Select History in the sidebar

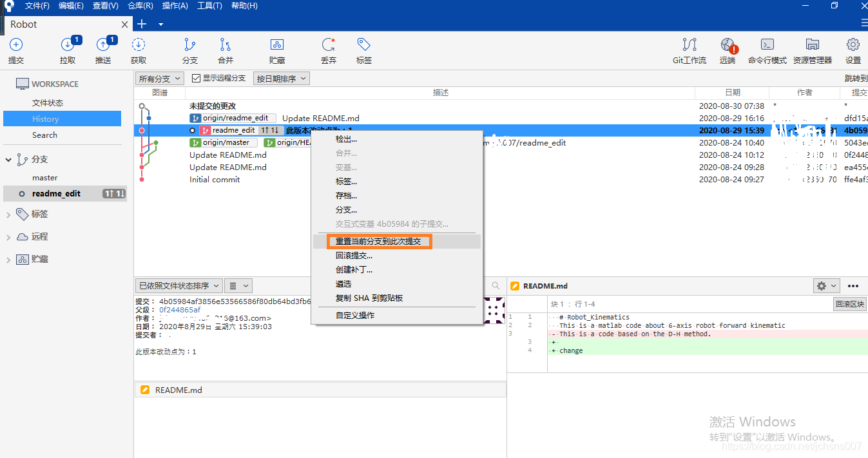point(62,119)
